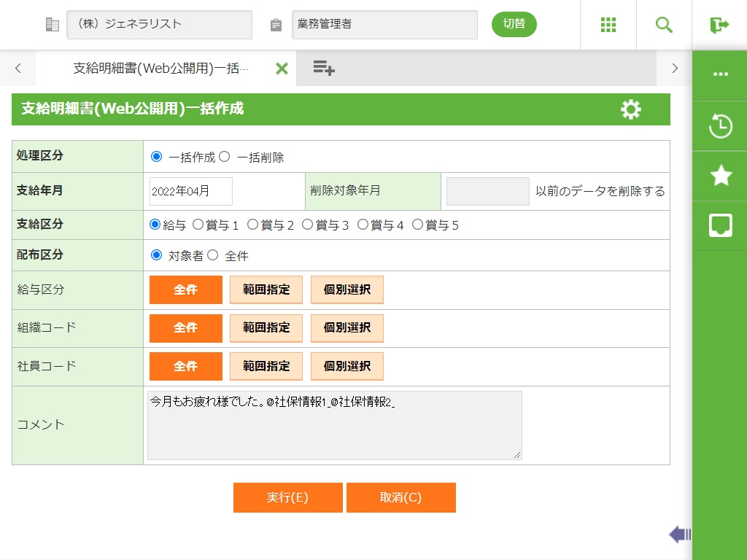Close the 支給明細書 tab with green X
The height and width of the screenshot is (560, 747).
(x=282, y=69)
